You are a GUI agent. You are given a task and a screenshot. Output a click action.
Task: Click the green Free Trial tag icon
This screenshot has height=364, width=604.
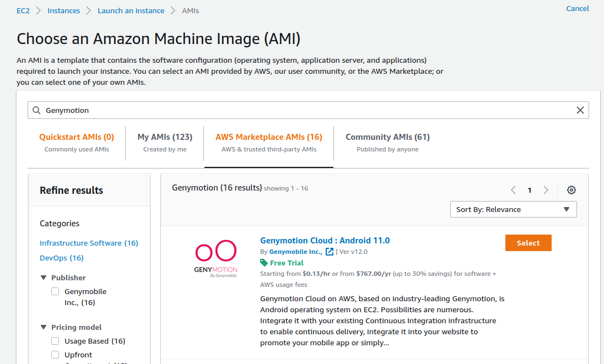pyautogui.click(x=265, y=263)
